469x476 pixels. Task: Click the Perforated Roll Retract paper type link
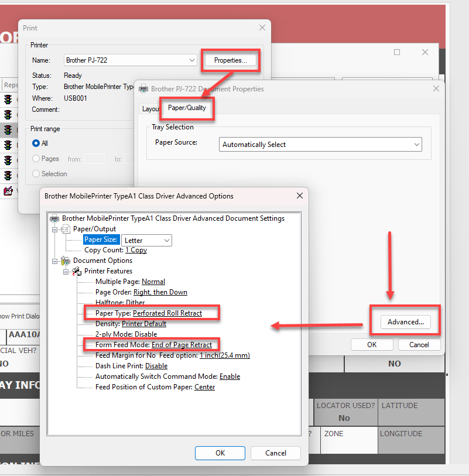click(167, 313)
